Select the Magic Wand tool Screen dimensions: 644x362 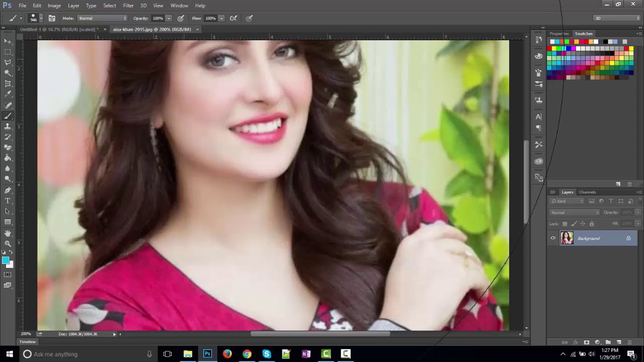tap(8, 73)
